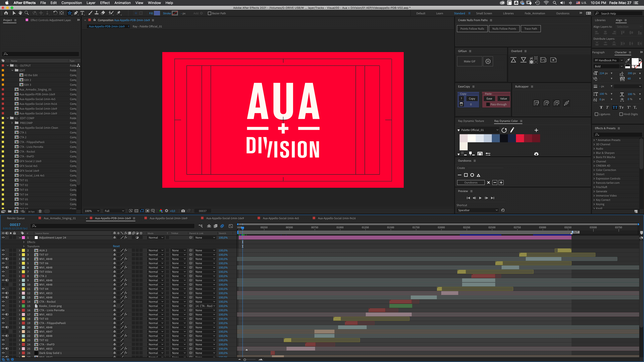The height and width of the screenshot is (362, 644).
Task: Click Nulls Follow Points button
Action: point(504,28)
